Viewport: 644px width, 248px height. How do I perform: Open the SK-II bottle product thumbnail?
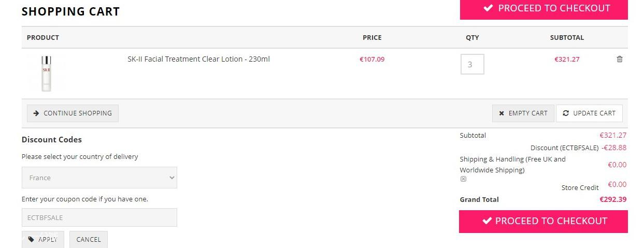(47, 74)
